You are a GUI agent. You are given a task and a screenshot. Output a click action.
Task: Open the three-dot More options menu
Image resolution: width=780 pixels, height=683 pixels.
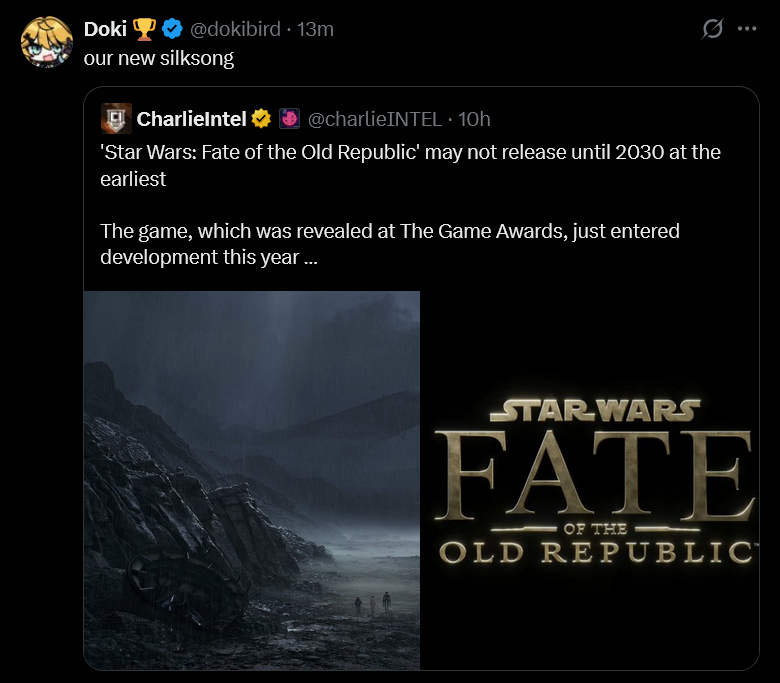click(x=747, y=29)
